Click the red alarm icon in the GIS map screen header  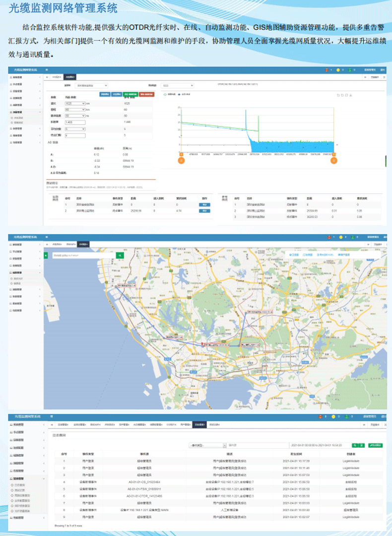coord(329,237)
